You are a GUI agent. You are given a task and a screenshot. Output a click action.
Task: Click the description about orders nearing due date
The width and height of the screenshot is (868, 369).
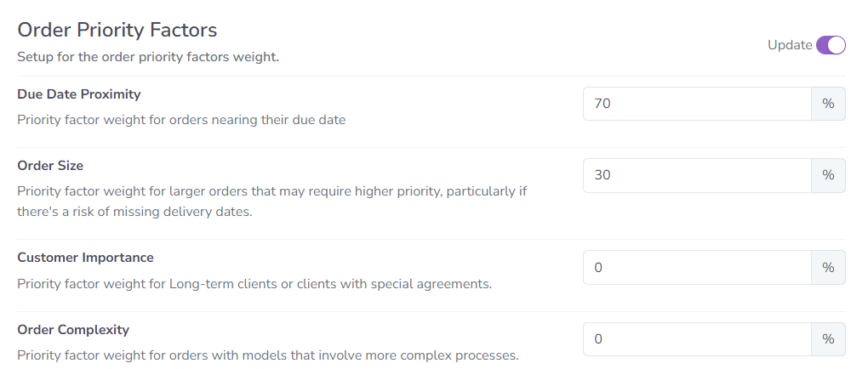(x=181, y=120)
